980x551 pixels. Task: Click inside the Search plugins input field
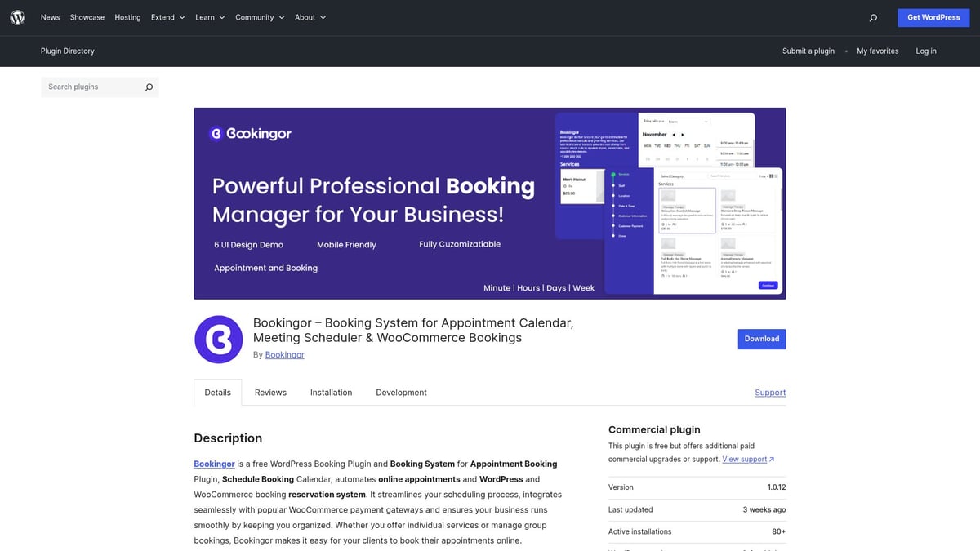(90, 87)
